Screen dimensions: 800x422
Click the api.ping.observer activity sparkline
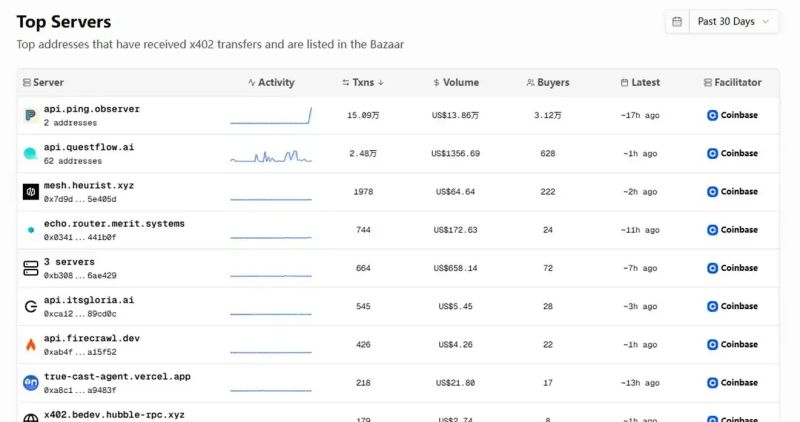[x=271, y=115]
